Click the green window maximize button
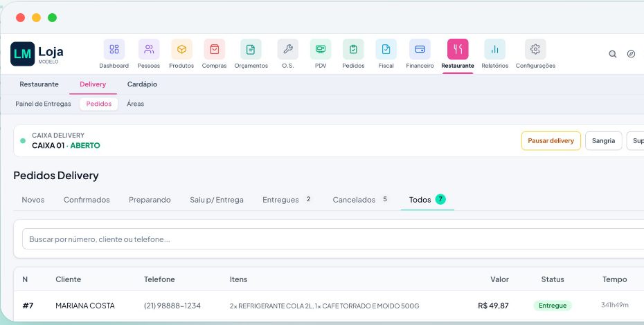 (x=52, y=18)
